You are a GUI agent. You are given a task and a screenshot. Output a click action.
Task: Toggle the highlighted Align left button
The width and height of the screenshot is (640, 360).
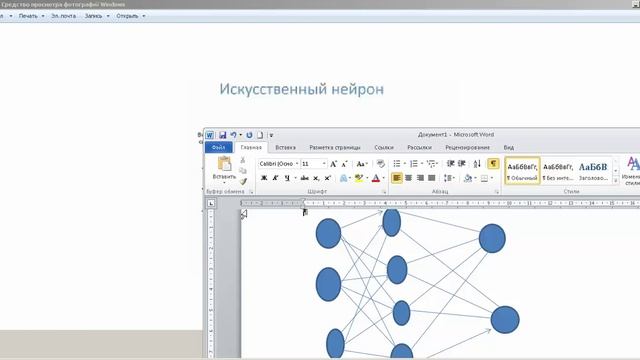pyautogui.click(x=397, y=178)
